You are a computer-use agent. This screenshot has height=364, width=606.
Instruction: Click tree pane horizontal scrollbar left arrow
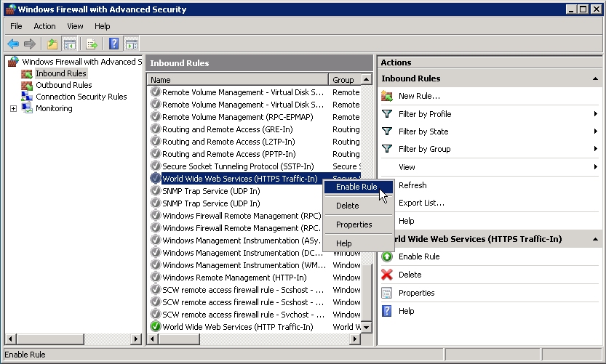point(10,339)
